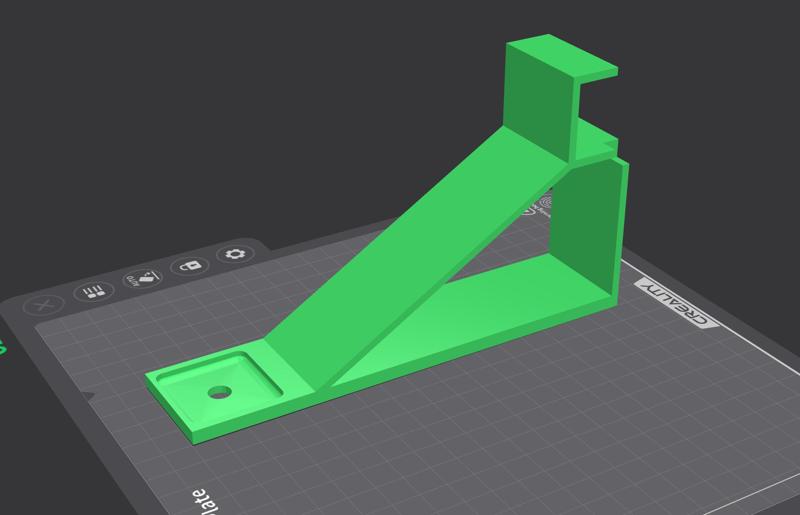This screenshot has width=800, height=515.
Task: Click the auto orient plate icon
Action: [x=142, y=279]
